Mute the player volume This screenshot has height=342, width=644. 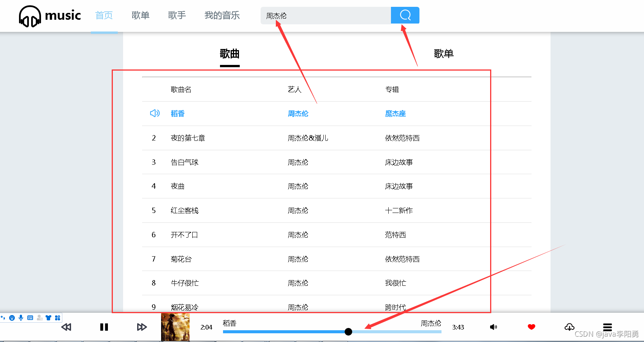pos(494,327)
